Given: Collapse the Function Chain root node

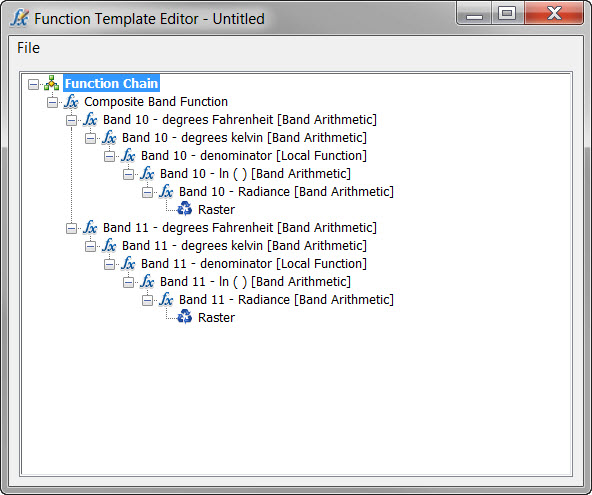Looking at the screenshot, I should 33,84.
